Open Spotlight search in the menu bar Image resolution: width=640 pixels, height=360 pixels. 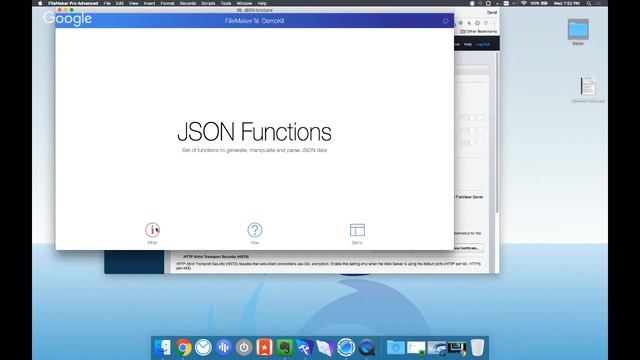[x=589, y=3]
